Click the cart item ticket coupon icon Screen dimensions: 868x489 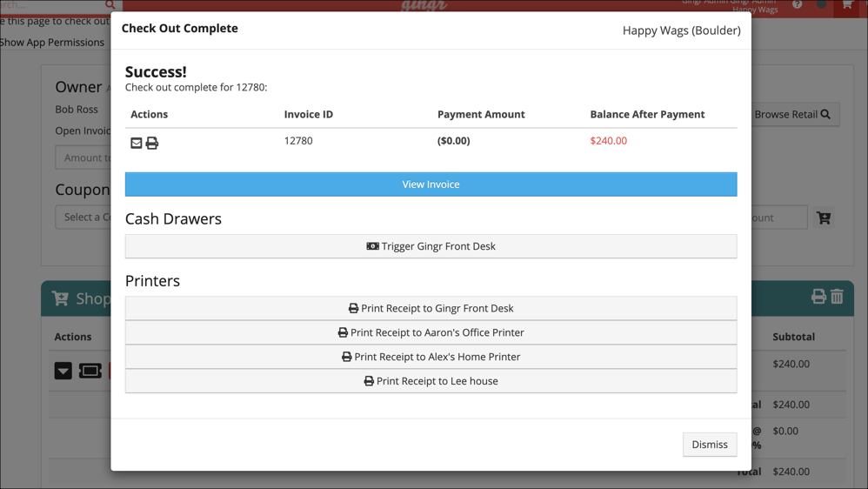pos(90,371)
